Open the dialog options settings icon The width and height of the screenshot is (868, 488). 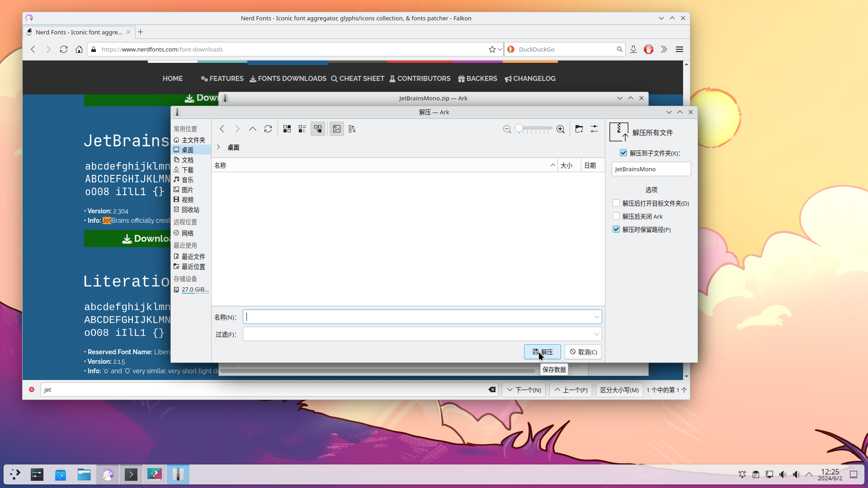point(594,129)
